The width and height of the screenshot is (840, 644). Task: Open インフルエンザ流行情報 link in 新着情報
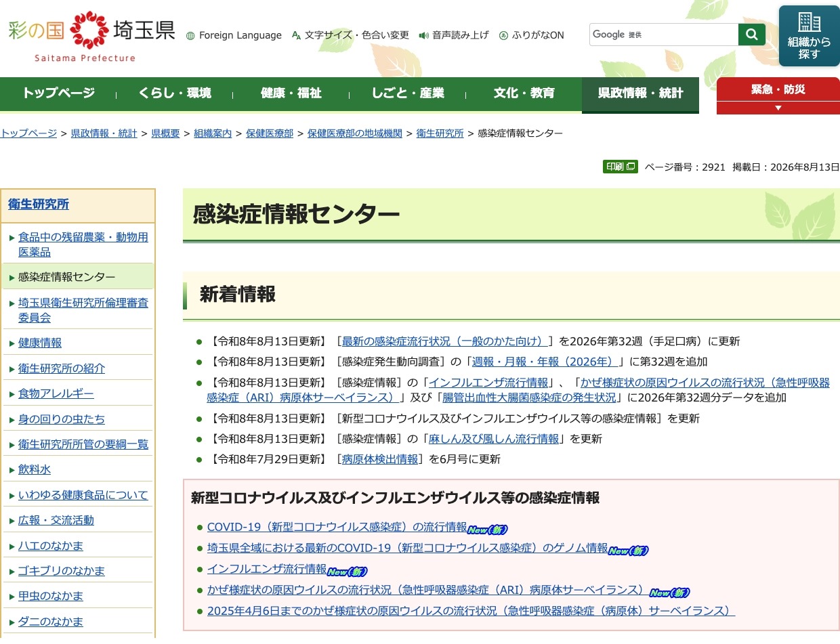488,383
